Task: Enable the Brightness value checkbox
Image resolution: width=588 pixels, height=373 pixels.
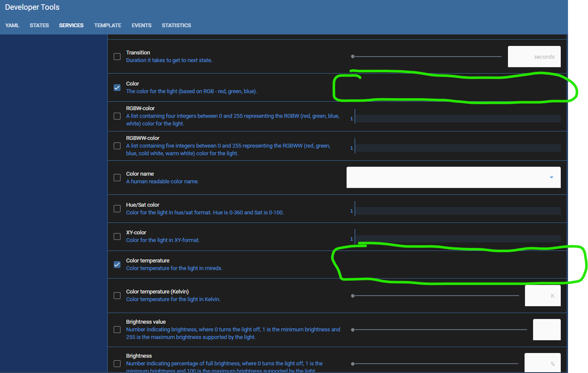Action: pos(117,329)
